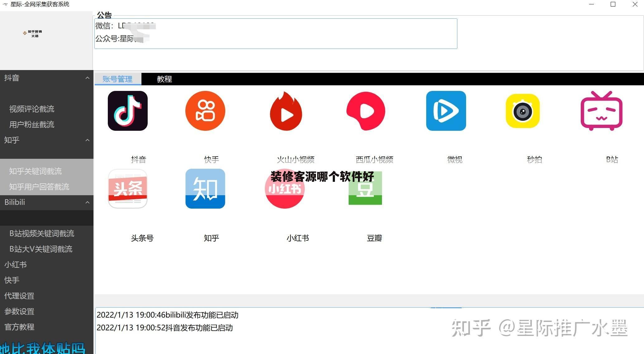Click the green Douban 豆 icon
The width and height of the screenshot is (644, 354).
tap(365, 189)
